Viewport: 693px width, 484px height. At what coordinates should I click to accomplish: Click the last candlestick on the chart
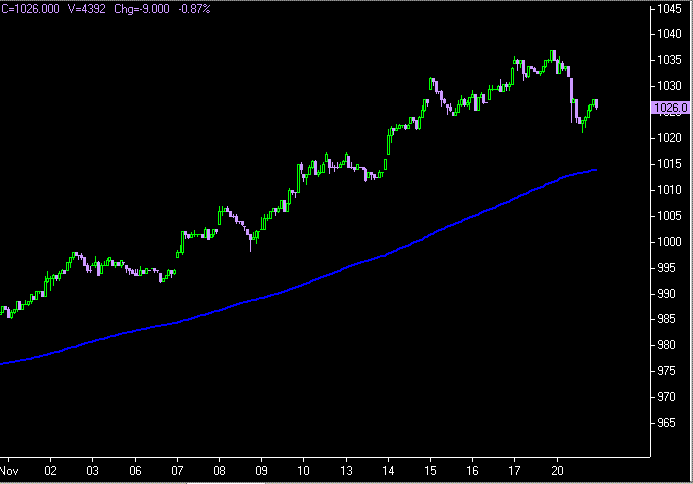coord(597,104)
